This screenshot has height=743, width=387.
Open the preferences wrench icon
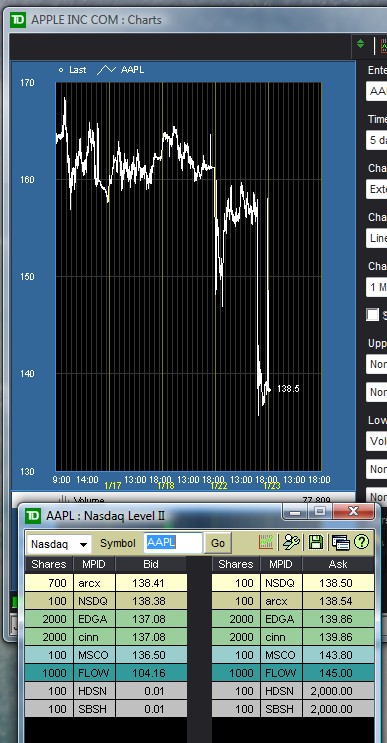291,542
